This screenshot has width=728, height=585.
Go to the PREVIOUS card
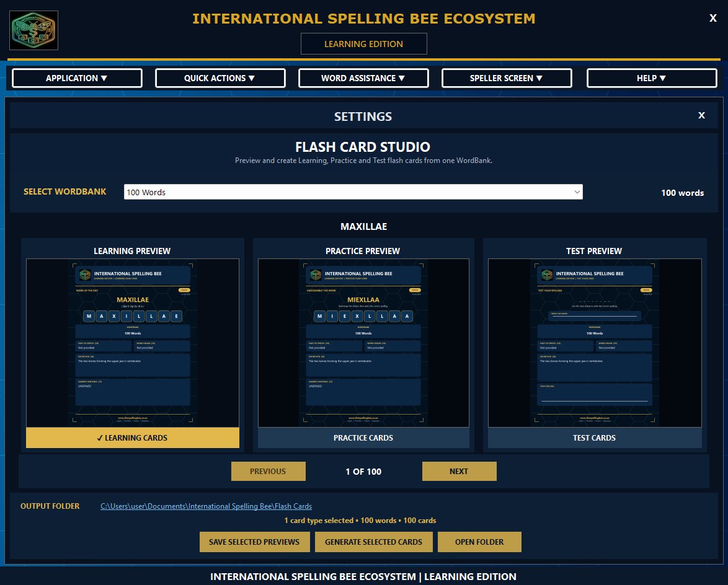[269, 471]
